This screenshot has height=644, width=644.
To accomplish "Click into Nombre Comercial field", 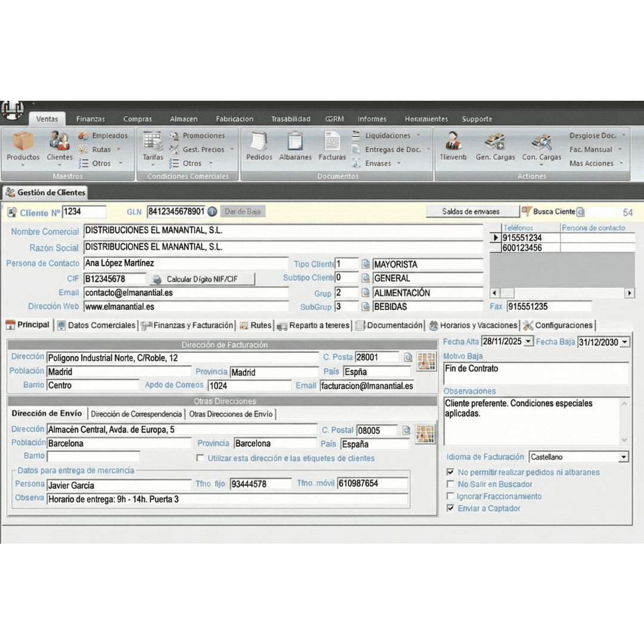I will pyautogui.click(x=283, y=230).
